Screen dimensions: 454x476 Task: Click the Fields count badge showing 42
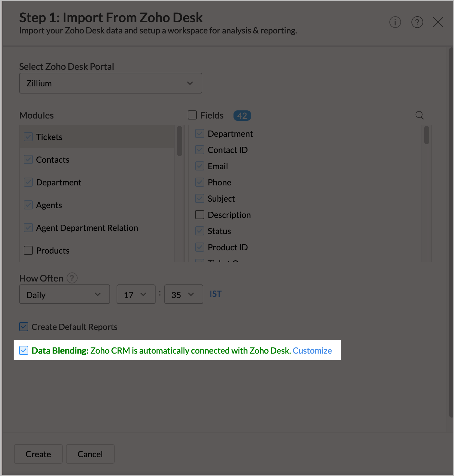(242, 115)
